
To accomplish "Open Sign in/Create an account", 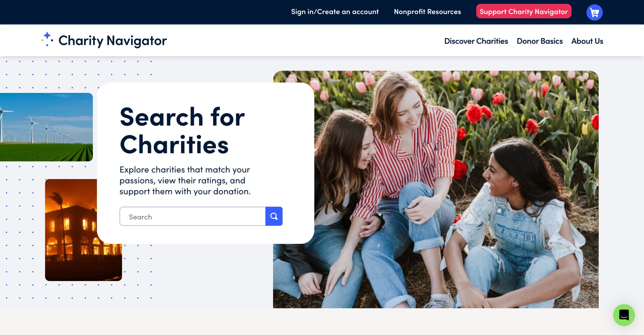I will (x=335, y=12).
